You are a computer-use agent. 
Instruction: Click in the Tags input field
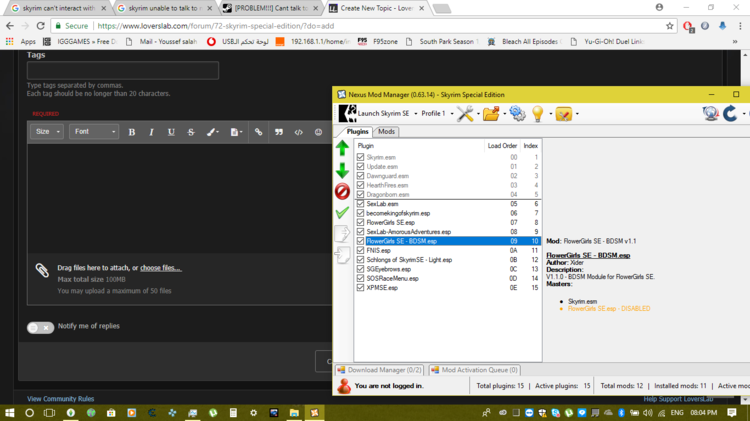tap(123, 70)
